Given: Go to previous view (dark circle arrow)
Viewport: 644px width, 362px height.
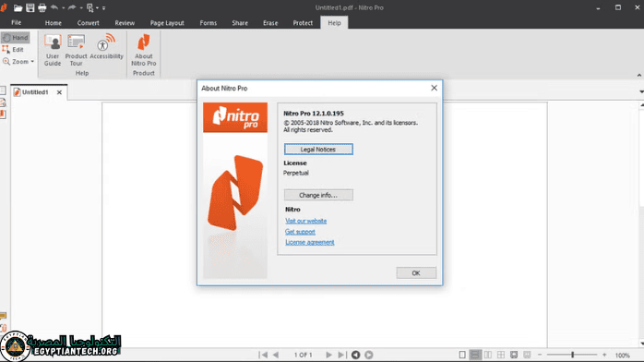Looking at the screenshot, I should [356, 355].
